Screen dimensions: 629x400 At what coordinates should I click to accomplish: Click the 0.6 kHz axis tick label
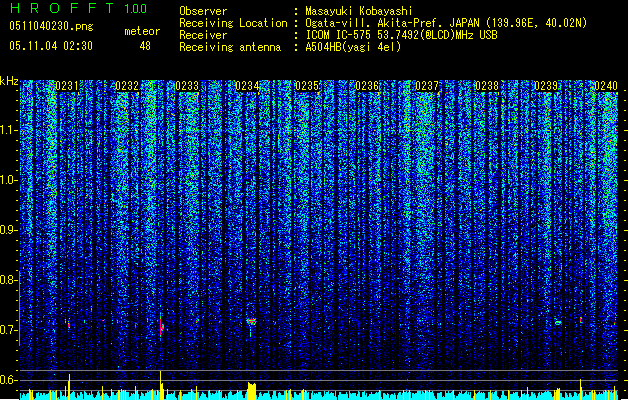[8, 380]
